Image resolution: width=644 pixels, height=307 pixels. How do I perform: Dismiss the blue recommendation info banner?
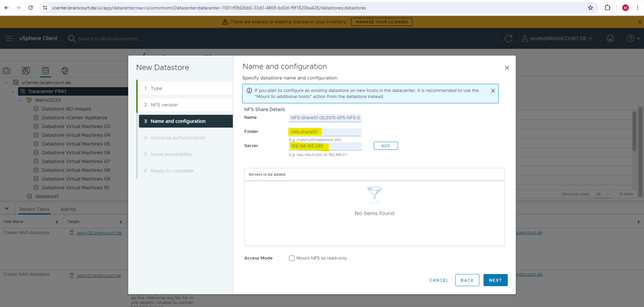click(493, 91)
